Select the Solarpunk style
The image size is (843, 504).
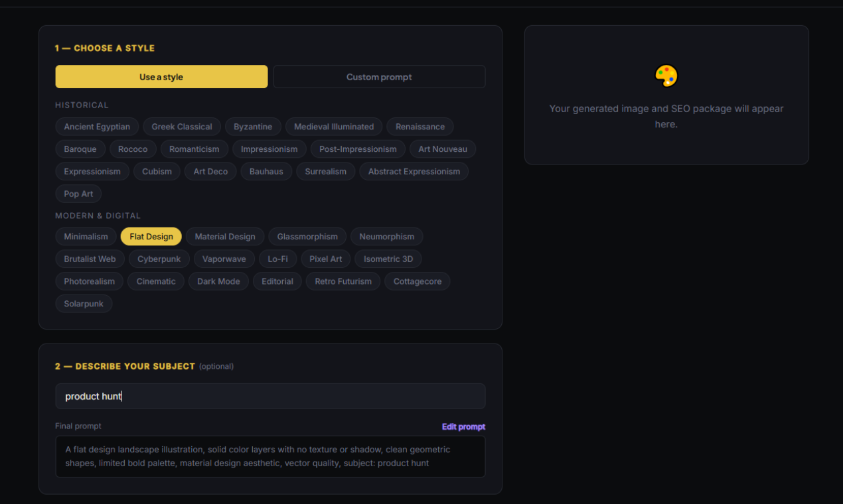84,303
